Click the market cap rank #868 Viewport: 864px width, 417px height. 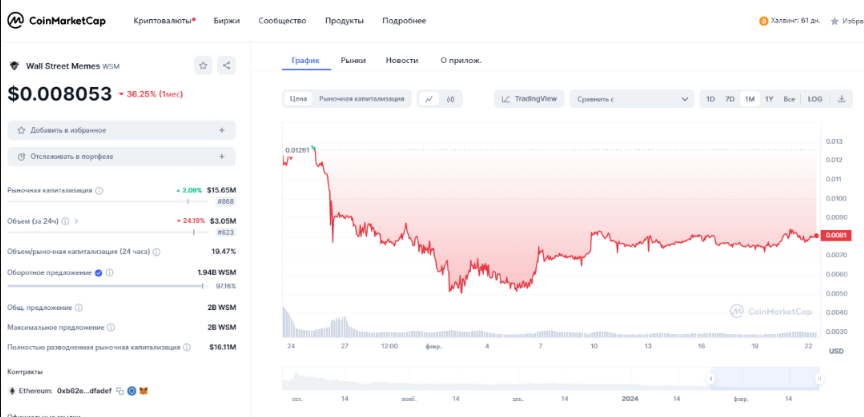pos(226,202)
